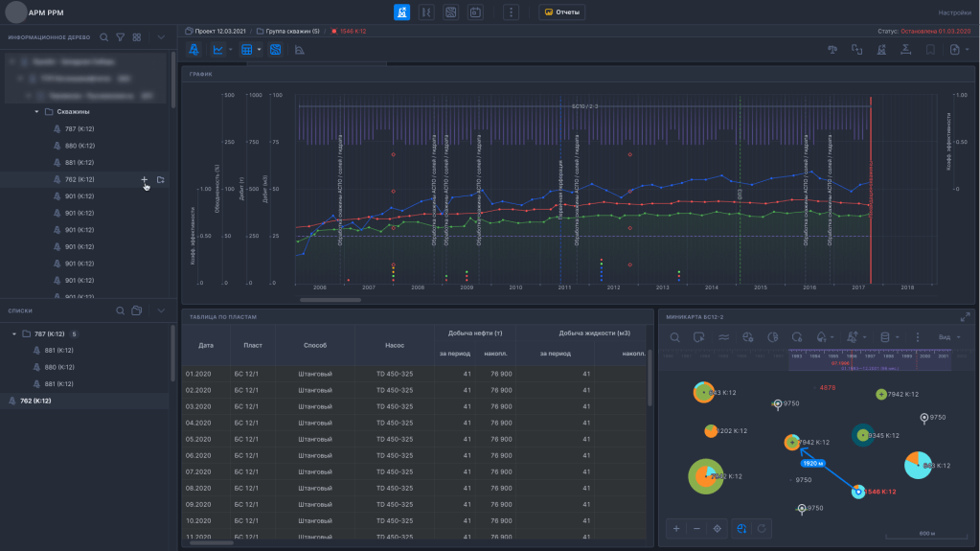Open Настройки in the top right
Screen dimensions: 980x551
point(953,12)
